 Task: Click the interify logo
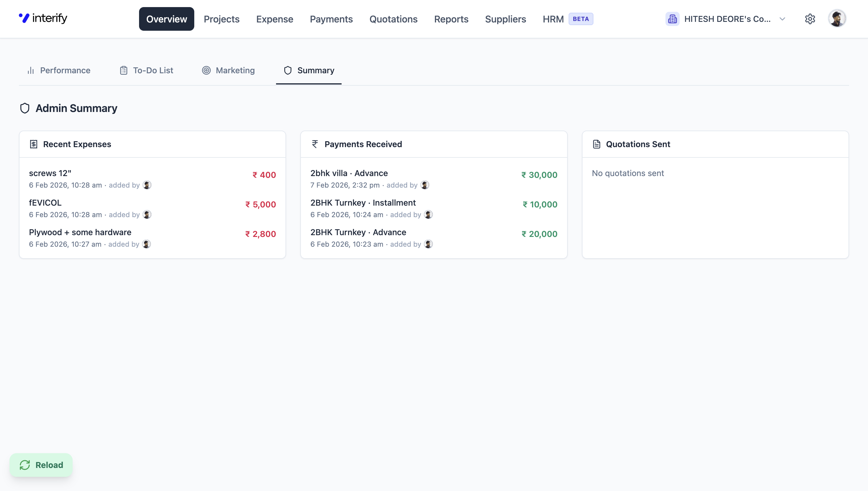point(43,18)
